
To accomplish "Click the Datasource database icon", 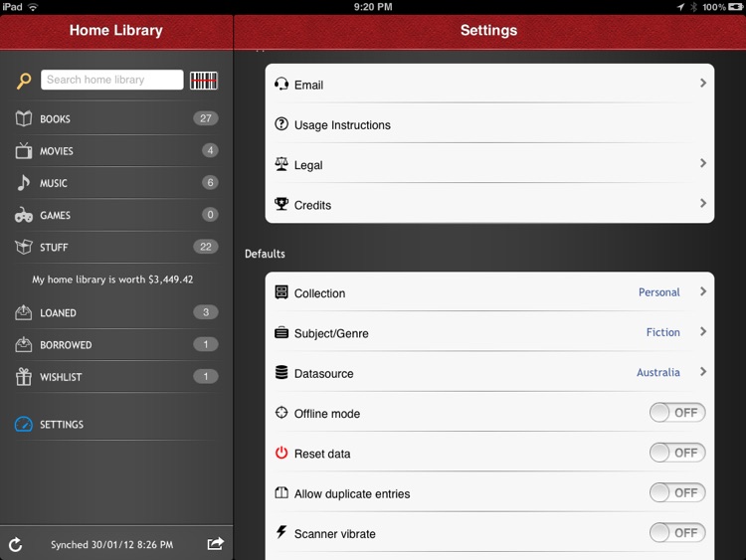I will (x=281, y=372).
